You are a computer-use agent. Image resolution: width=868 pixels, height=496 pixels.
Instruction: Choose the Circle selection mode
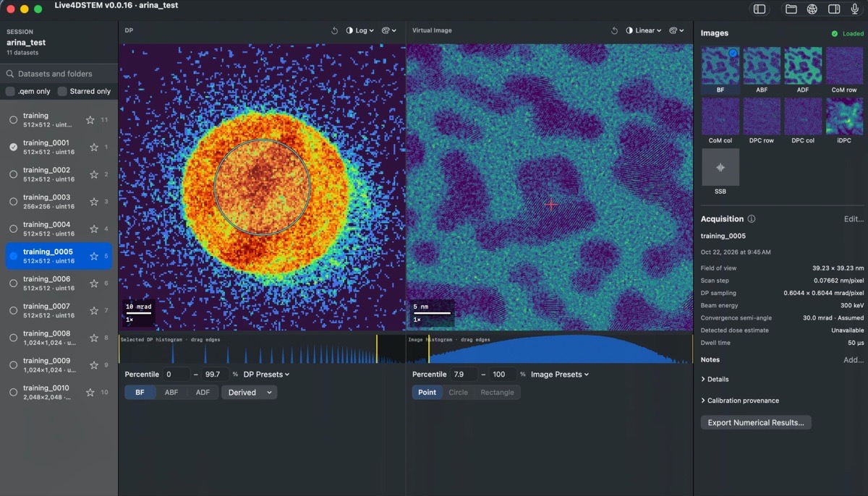coord(458,393)
